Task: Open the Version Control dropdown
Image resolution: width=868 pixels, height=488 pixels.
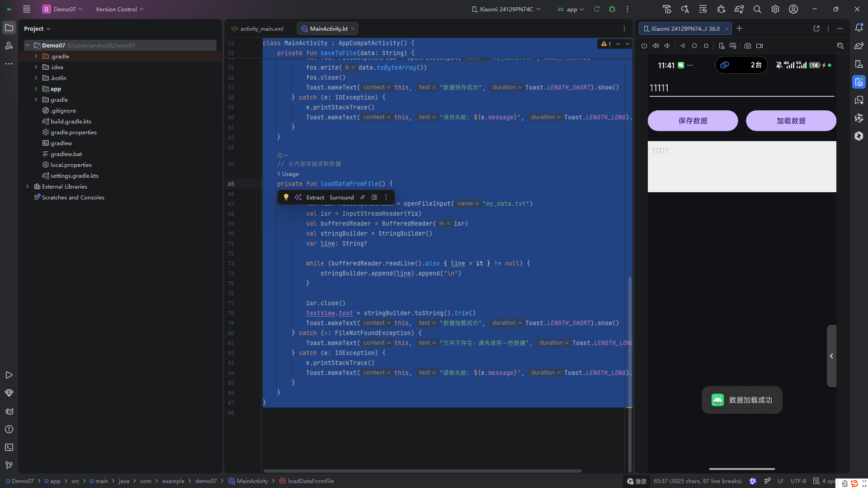Action: 119,9
